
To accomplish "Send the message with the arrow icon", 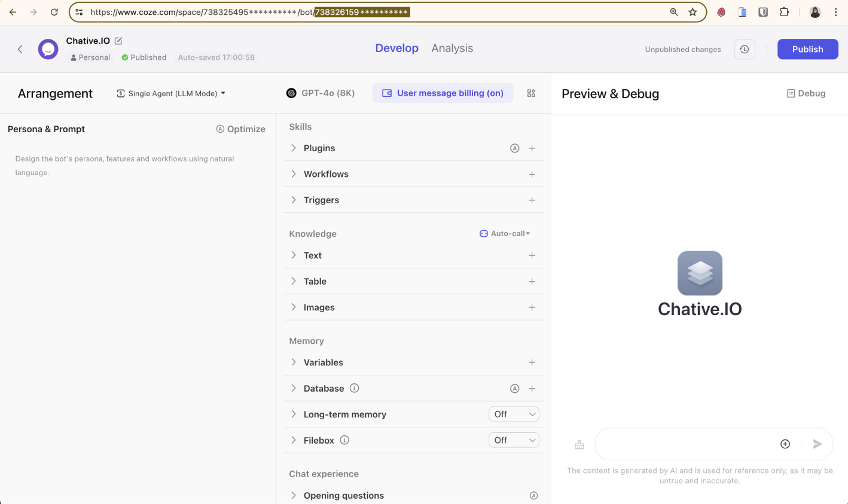I will (818, 444).
